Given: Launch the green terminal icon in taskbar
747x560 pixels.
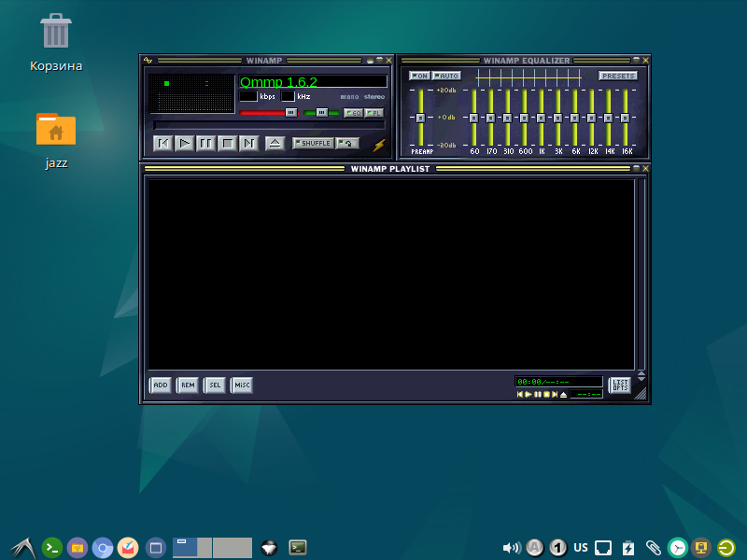Looking at the screenshot, I should tap(52, 548).
